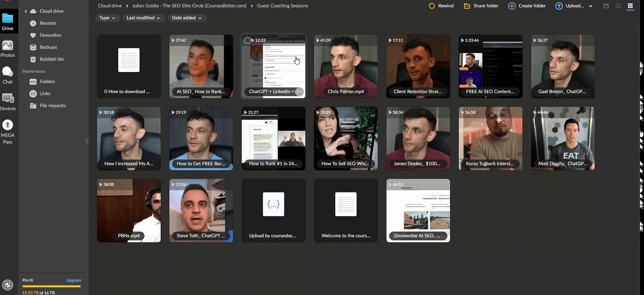Viewport: 644px width, 295px height.
Task: Click the storage usage bar
Action: tap(52, 286)
